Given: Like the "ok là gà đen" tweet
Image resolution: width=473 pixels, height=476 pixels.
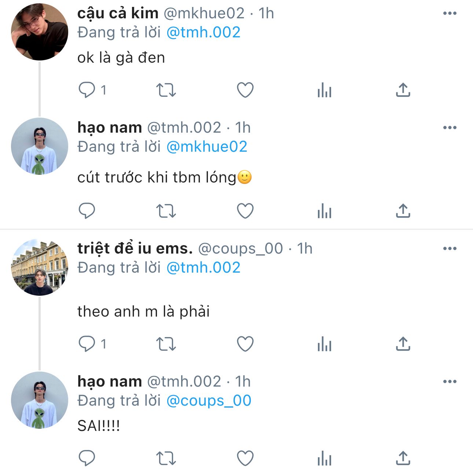Looking at the screenshot, I should (245, 90).
